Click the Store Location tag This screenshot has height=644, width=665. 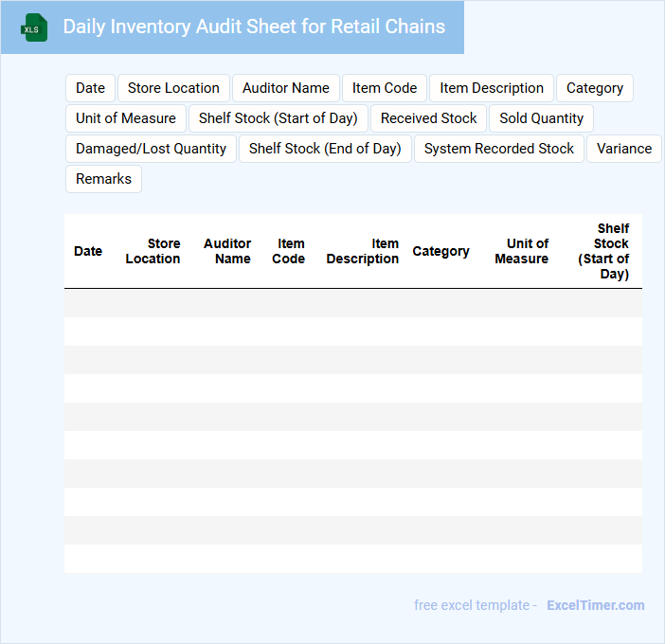[x=173, y=88]
